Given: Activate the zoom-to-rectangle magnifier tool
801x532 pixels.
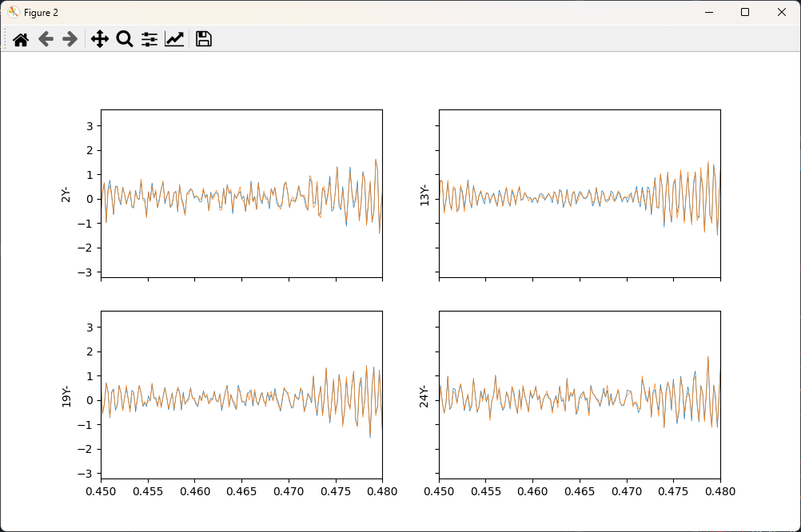Looking at the screenshot, I should [x=124, y=38].
